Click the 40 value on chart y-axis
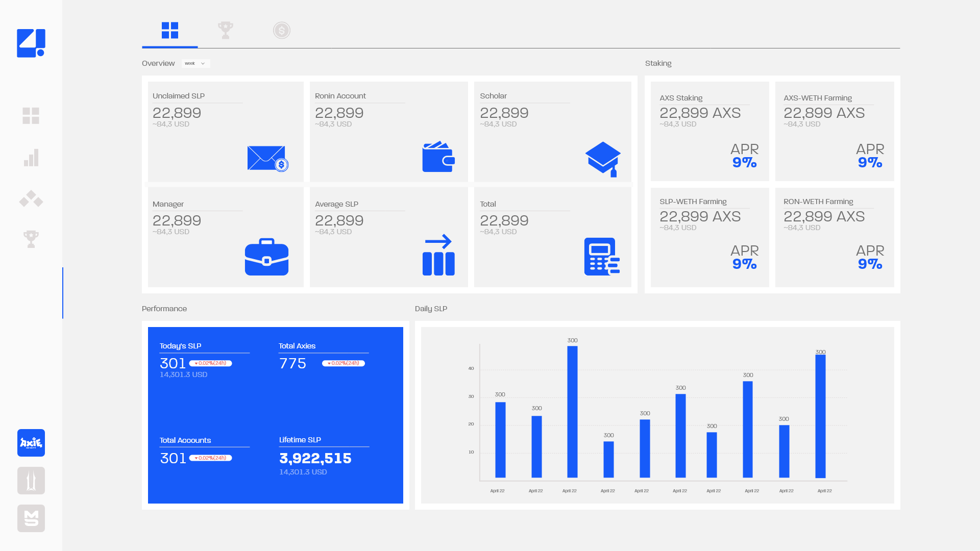Image resolution: width=980 pixels, height=551 pixels. pyautogui.click(x=471, y=368)
